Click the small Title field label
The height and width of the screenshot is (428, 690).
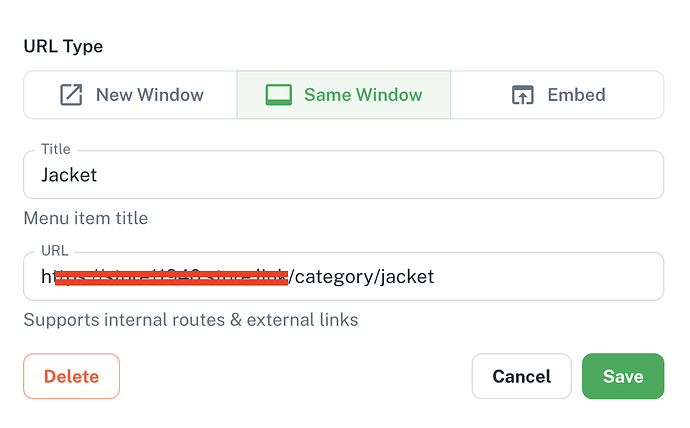(56, 149)
